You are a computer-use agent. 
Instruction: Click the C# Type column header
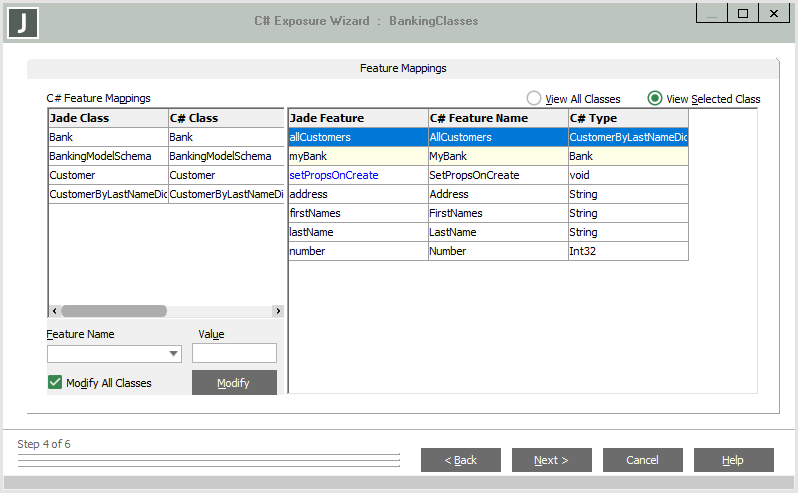click(x=627, y=118)
